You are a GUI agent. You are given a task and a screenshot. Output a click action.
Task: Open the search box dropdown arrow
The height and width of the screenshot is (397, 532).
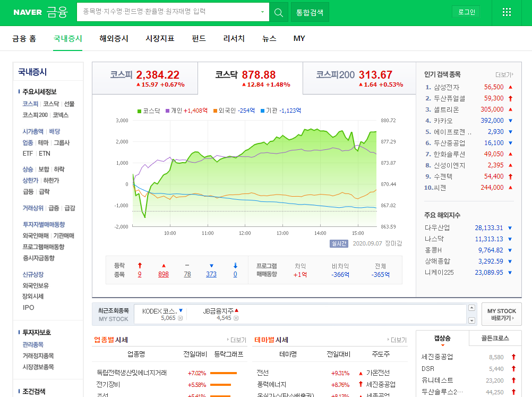(262, 12)
